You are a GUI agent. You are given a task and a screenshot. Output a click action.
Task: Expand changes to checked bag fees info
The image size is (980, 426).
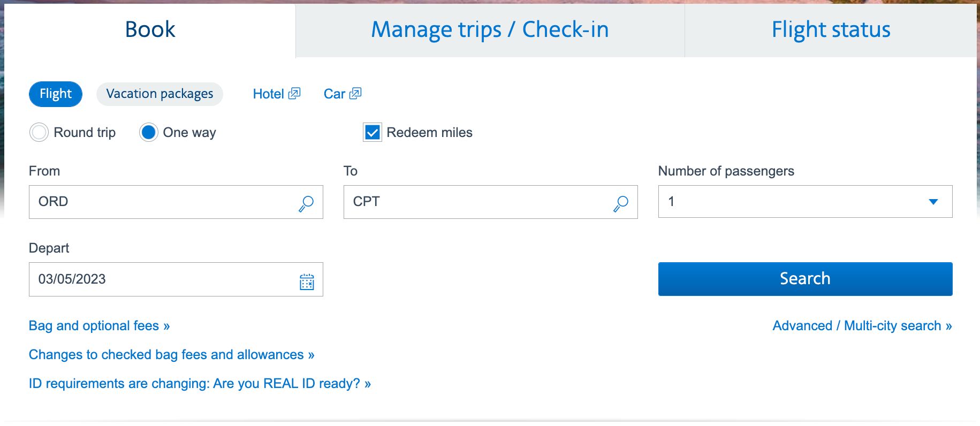pos(171,354)
